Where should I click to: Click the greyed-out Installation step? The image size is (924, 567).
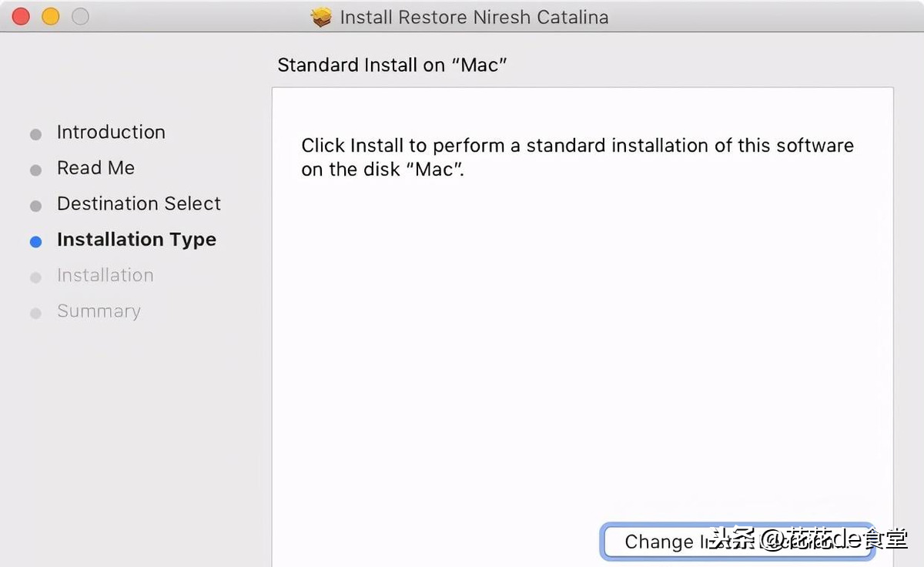105,275
